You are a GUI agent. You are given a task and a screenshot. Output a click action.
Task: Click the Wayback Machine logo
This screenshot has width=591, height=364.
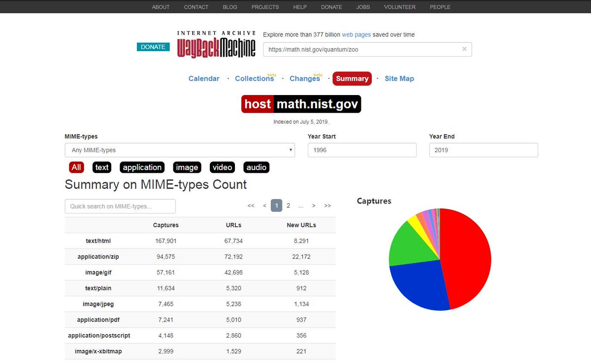216,44
